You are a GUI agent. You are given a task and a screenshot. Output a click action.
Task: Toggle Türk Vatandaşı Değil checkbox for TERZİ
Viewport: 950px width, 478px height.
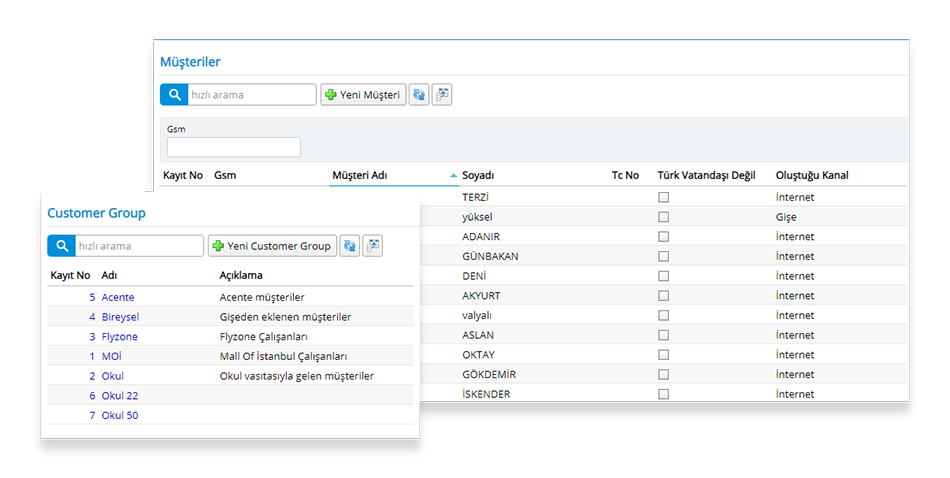(x=663, y=198)
